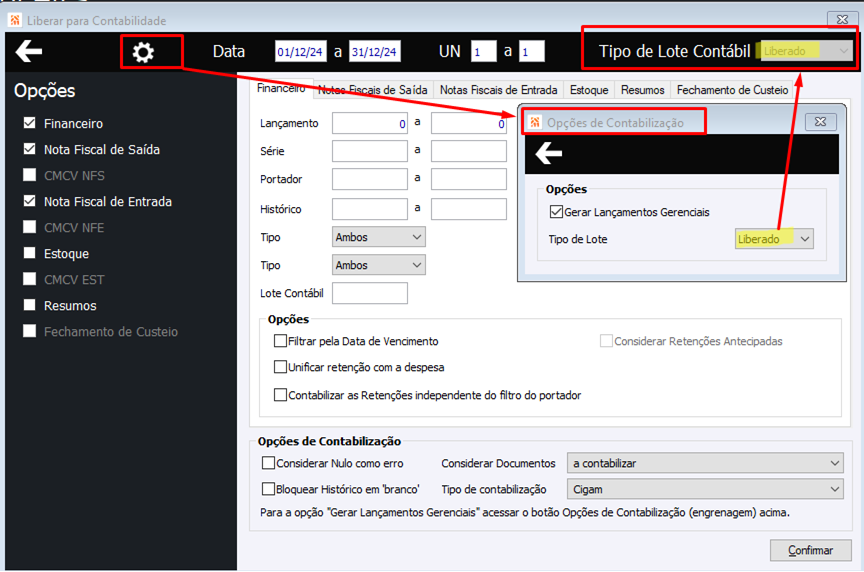Viewport: 864px width, 572px height.
Task: Click the Portador end field
Action: point(469,179)
